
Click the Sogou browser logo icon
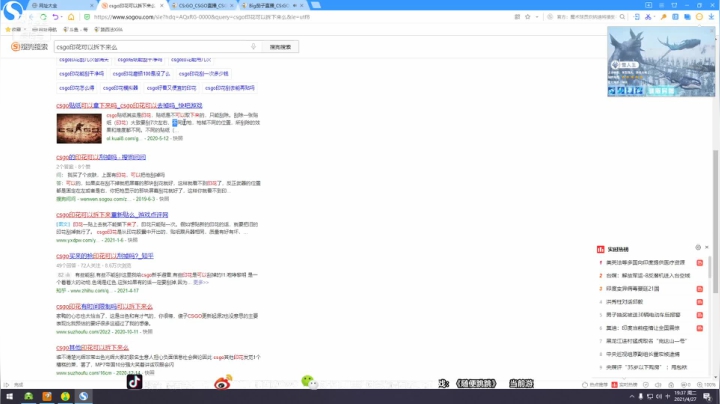12,10
